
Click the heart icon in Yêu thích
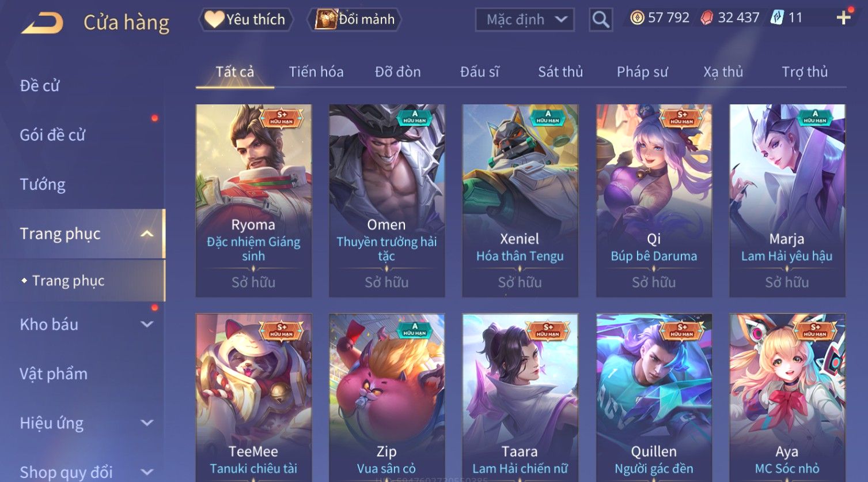pos(214,20)
